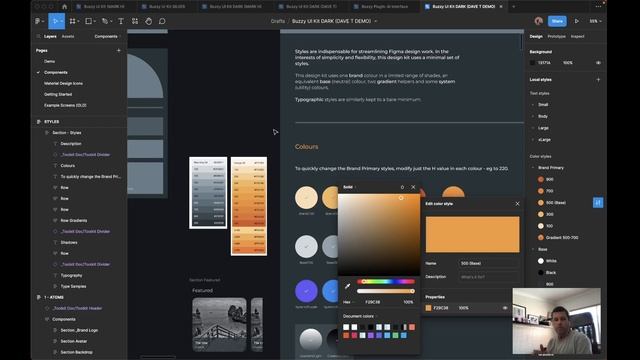640x360 pixels.
Task: Toggle Background color visibility eye
Action: point(598,63)
